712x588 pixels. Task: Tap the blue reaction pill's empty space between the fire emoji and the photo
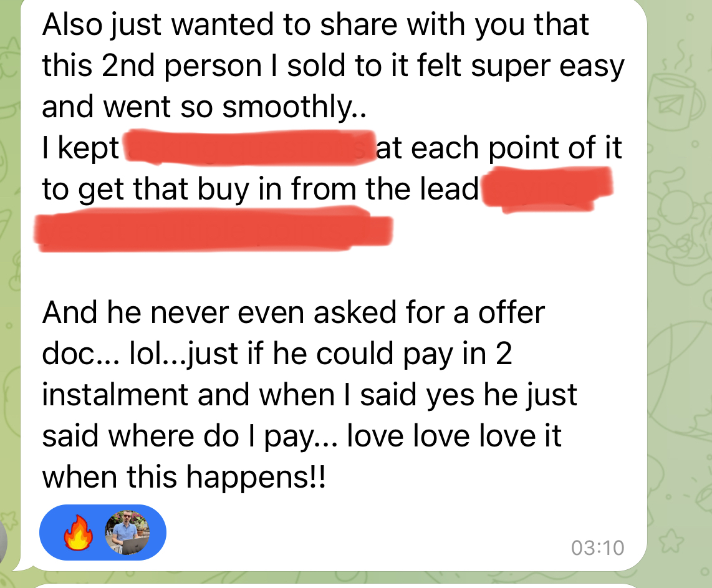coord(100,533)
